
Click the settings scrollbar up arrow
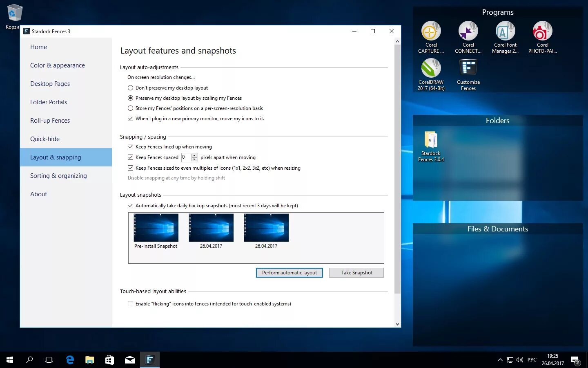click(x=397, y=41)
